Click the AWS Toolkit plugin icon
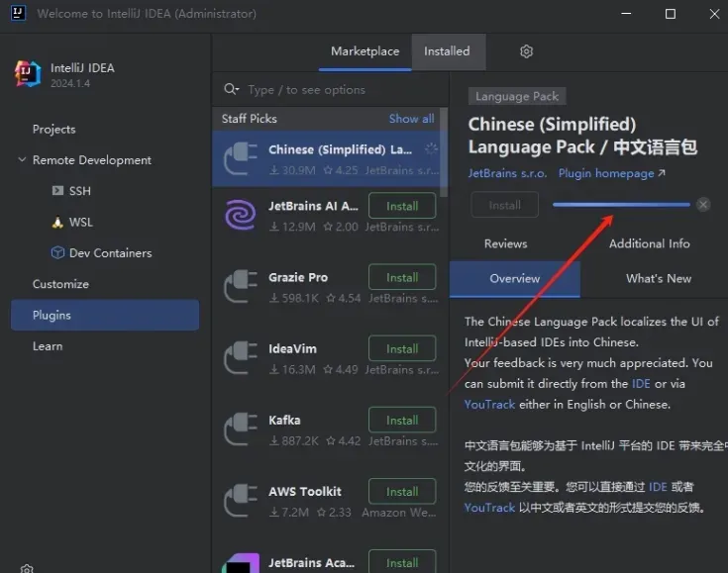This screenshot has width=728, height=573. point(241,501)
